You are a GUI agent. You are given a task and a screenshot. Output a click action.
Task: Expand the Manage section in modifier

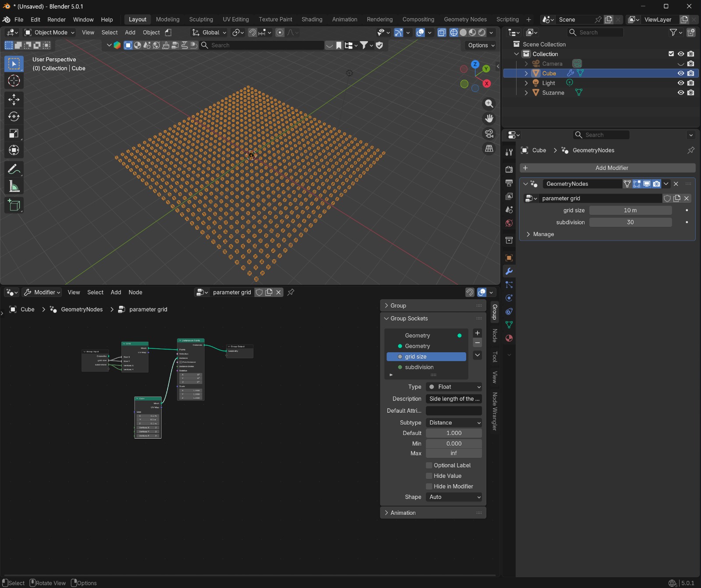pyautogui.click(x=543, y=234)
